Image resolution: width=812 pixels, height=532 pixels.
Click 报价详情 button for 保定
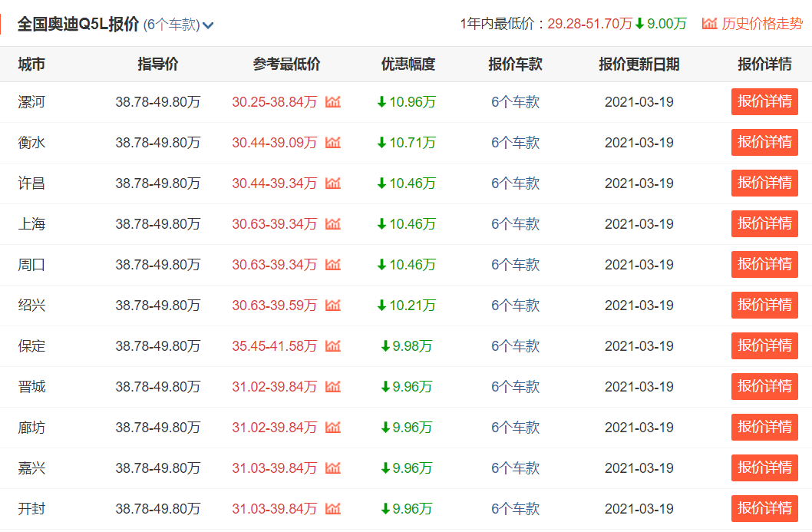pos(764,346)
